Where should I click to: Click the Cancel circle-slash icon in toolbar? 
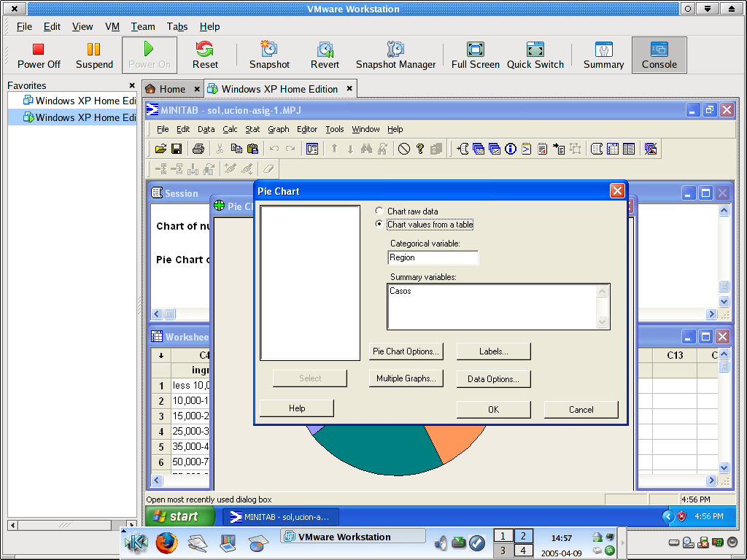[404, 149]
